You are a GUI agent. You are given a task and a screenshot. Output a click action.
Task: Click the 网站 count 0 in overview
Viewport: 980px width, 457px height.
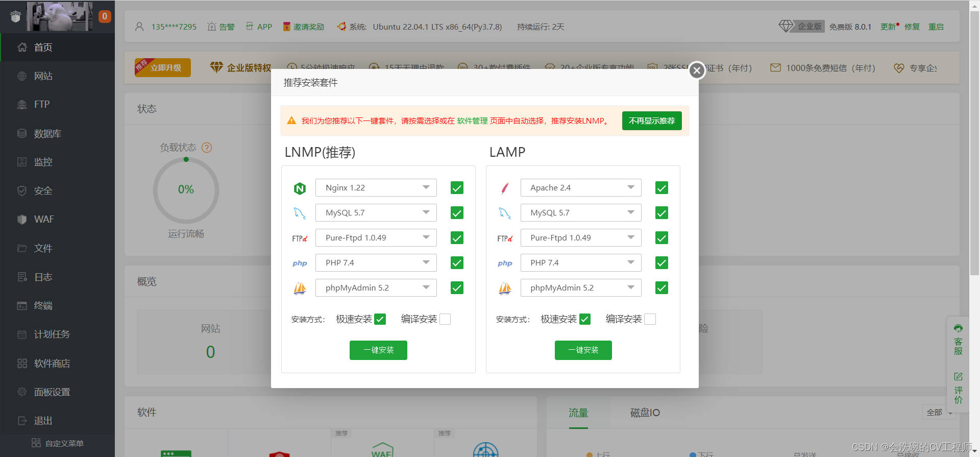[210, 352]
